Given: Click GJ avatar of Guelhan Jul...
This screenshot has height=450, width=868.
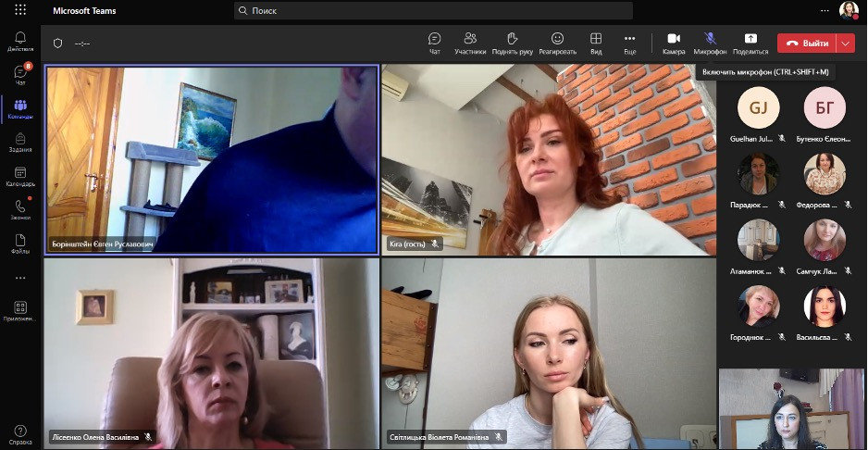Looking at the screenshot, I should 759,107.
